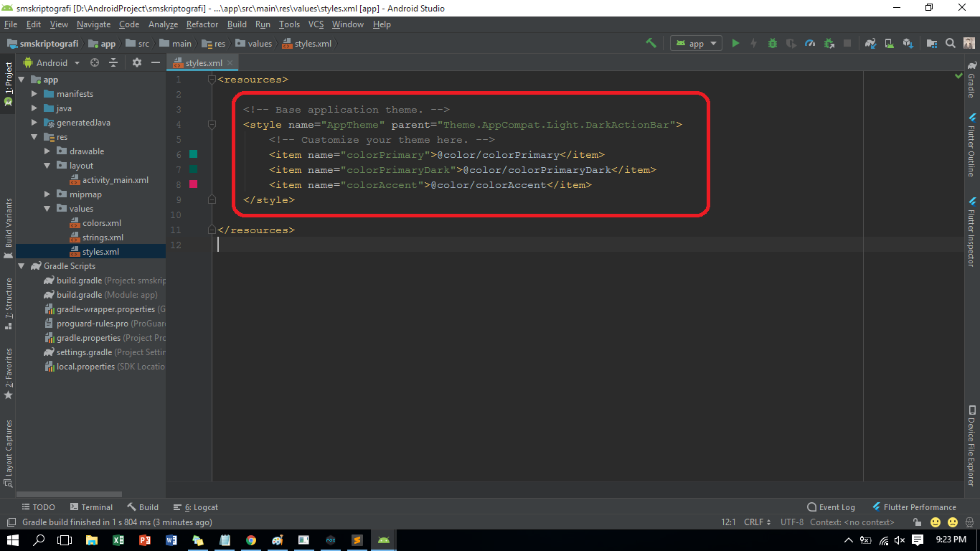Viewport: 980px width, 551px height.
Task: Click the green inspection checkmark in editor
Action: (958, 75)
